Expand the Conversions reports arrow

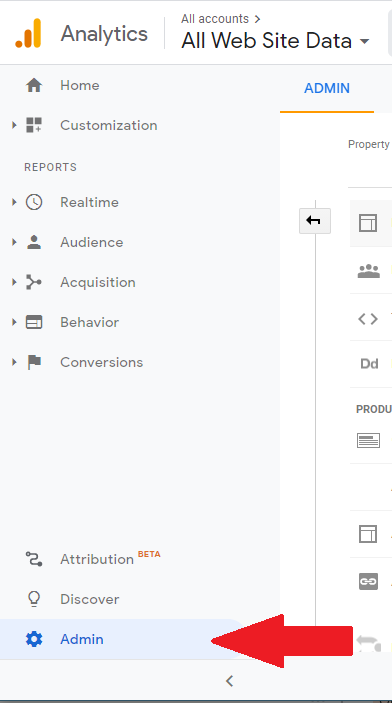coord(14,362)
